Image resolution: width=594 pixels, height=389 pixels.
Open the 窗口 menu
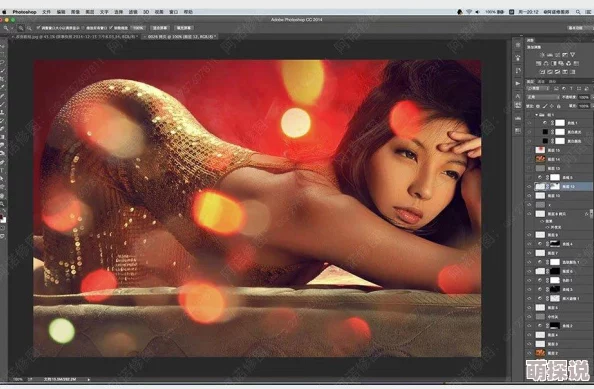[174, 12]
